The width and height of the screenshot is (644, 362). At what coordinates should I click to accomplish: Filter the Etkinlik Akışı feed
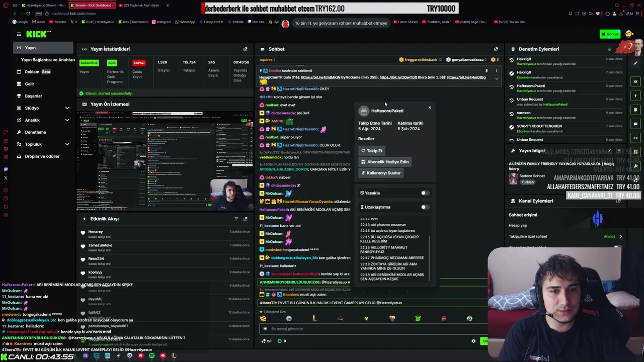tap(236, 219)
